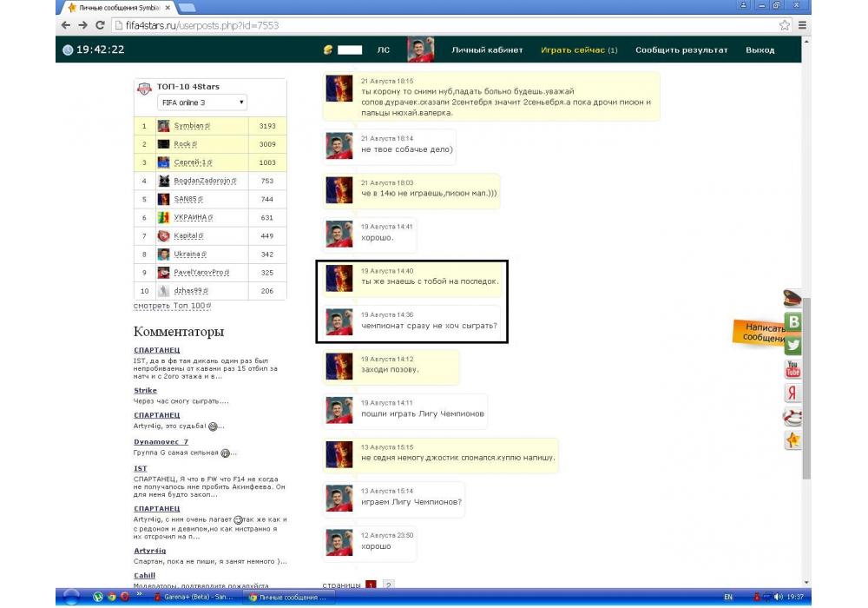The width and height of the screenshot is (868, 608).
Task: Open the Twitter bird social icon
Action: [x=793, y=345]
